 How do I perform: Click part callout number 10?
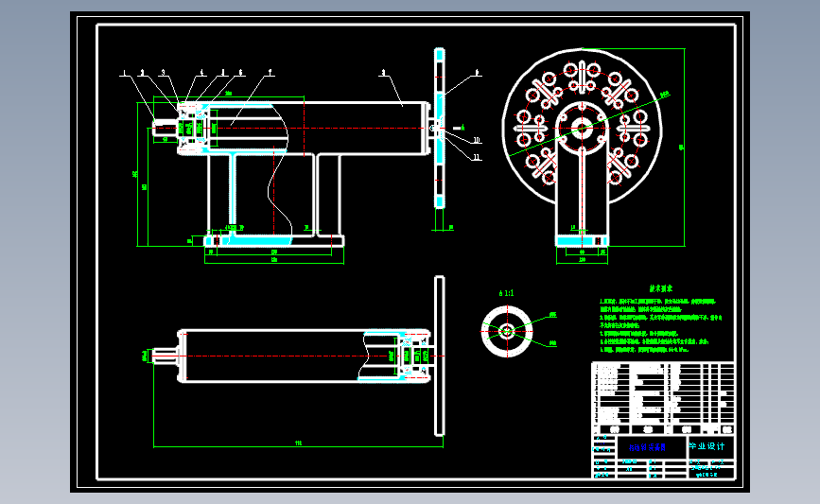(x=477, y=140)
